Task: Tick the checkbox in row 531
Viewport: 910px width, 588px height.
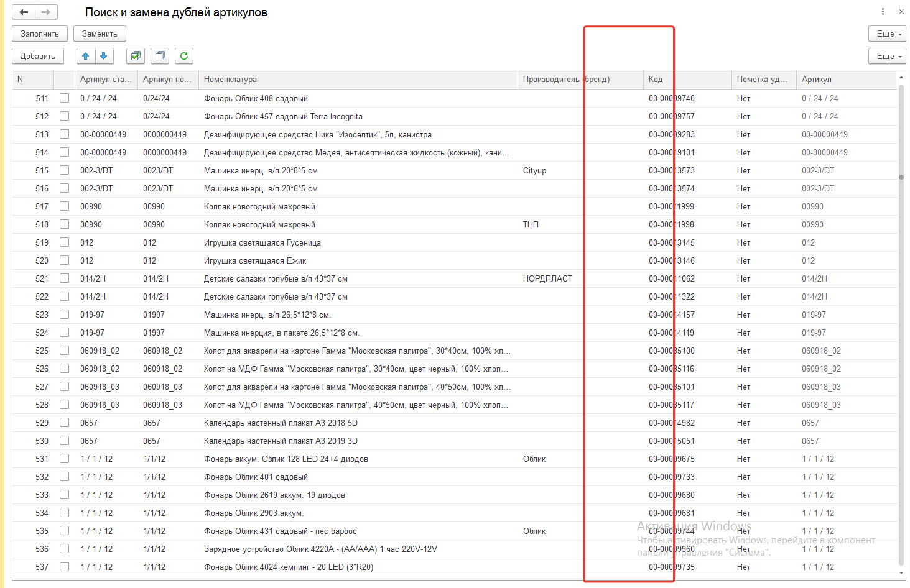Action: [64, 459]
